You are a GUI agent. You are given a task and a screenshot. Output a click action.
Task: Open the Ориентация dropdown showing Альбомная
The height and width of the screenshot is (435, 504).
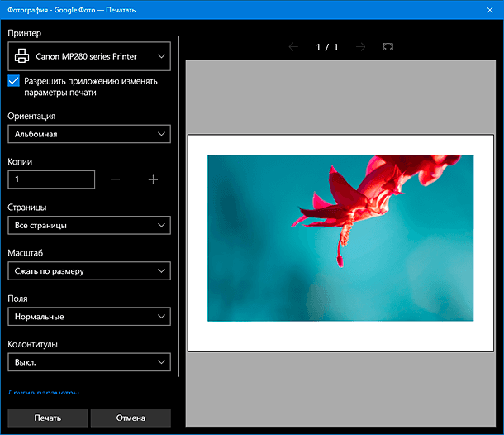click(89, 134)
